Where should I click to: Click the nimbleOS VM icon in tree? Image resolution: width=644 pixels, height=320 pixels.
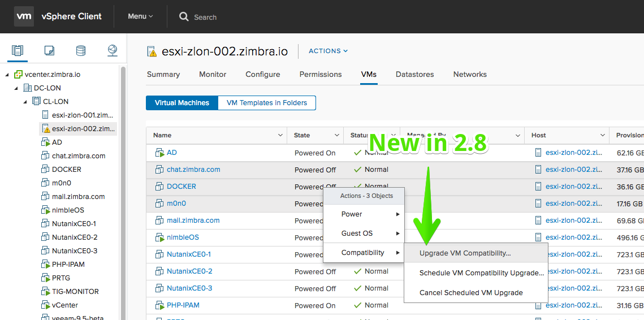point(46,210)
